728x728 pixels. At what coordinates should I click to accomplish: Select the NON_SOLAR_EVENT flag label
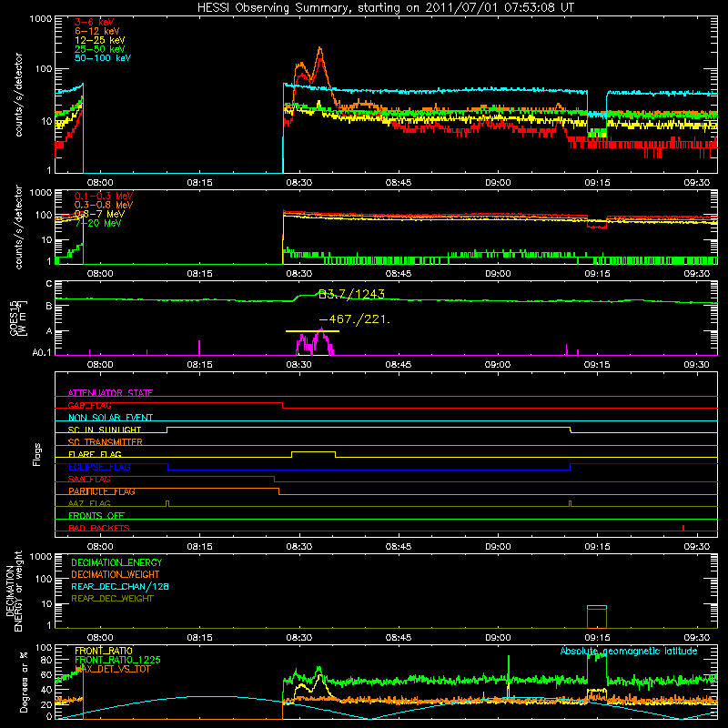pyautogui.click(x=110, y=418)
